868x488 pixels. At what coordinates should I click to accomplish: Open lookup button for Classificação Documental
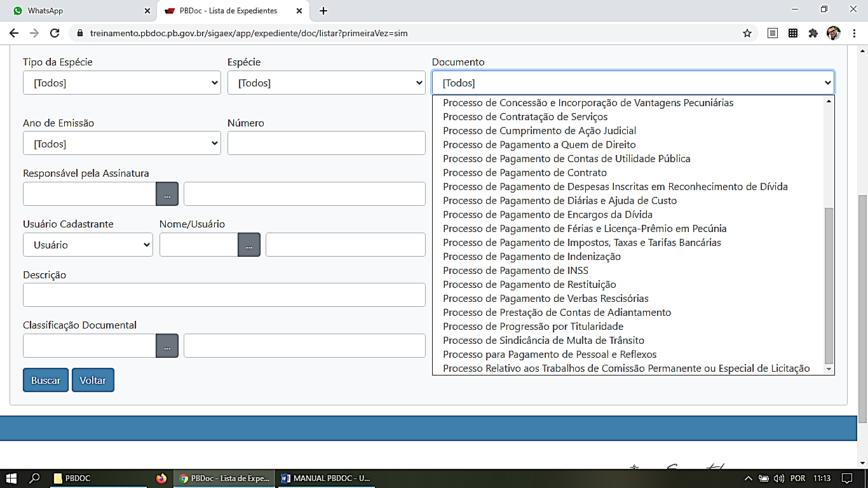click(x=167, y=346)
